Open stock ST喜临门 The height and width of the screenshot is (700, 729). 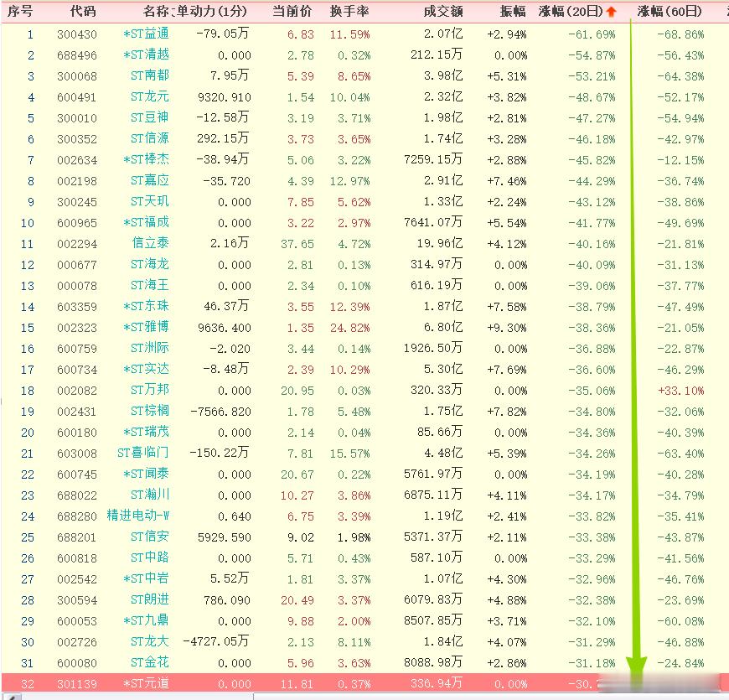(x=143, y=453)
